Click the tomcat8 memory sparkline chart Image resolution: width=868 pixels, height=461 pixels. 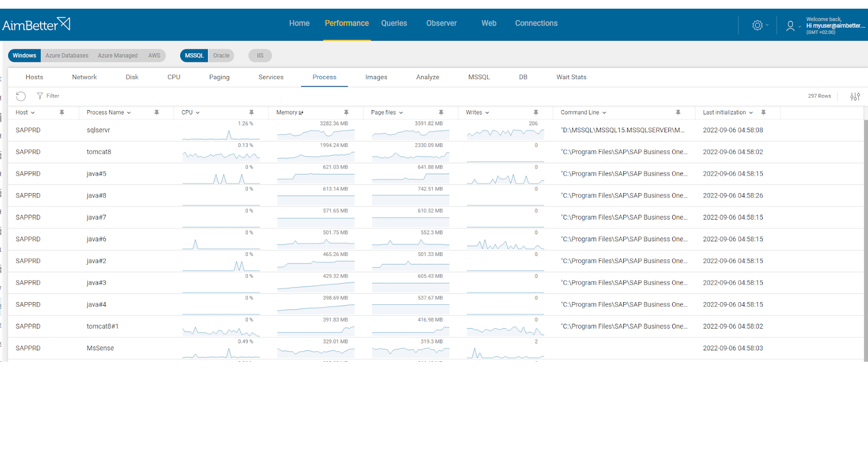(316, 156)
